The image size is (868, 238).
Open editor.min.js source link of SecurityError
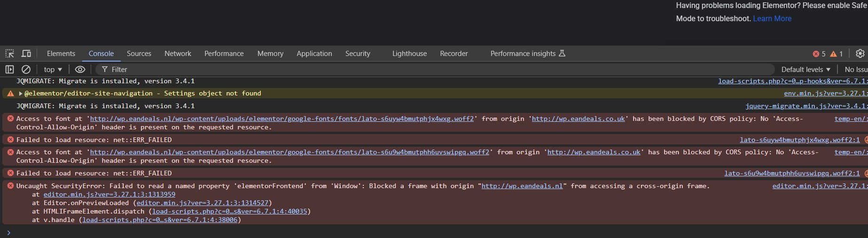(820, 186)
